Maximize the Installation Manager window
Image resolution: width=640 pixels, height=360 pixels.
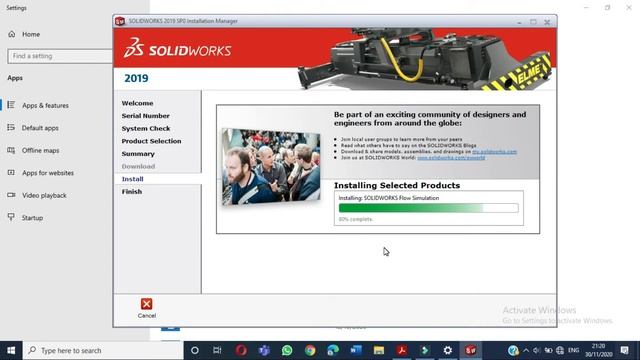[x=533, y=22]
